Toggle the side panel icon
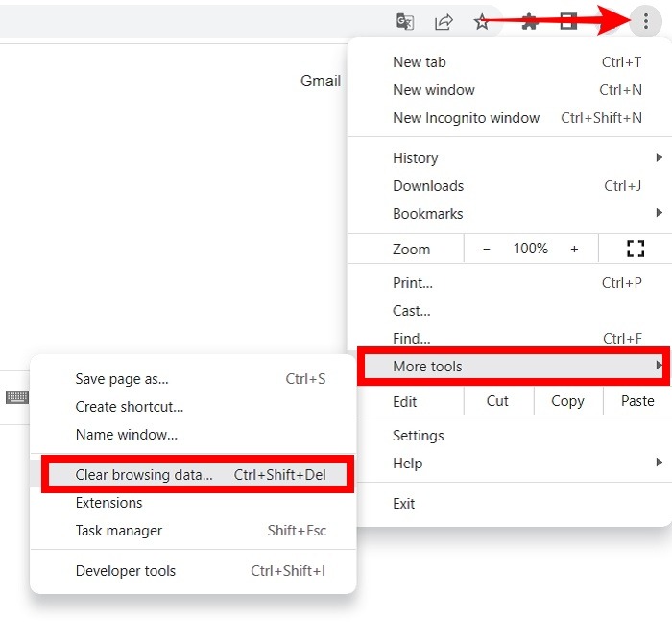The height and width of the screenshot is (642, 672). pyautogui.click(x=568, y=21)
